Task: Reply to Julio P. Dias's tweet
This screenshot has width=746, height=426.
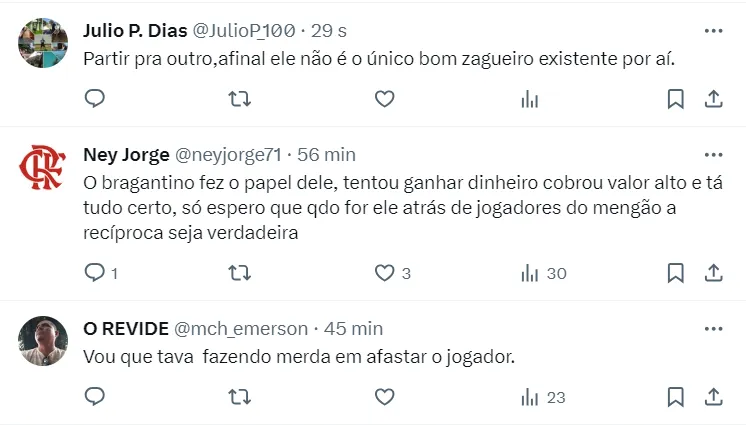Action: tap(95, 98)
